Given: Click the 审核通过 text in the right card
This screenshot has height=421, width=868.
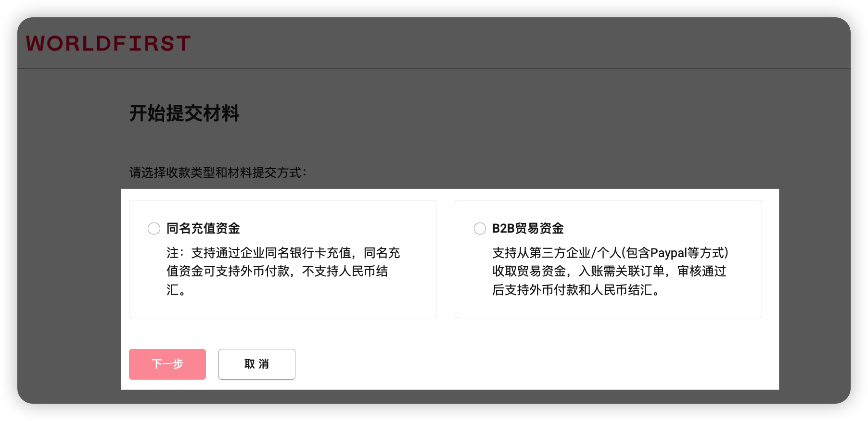Looking at the screenshot, I should point(702,271).
